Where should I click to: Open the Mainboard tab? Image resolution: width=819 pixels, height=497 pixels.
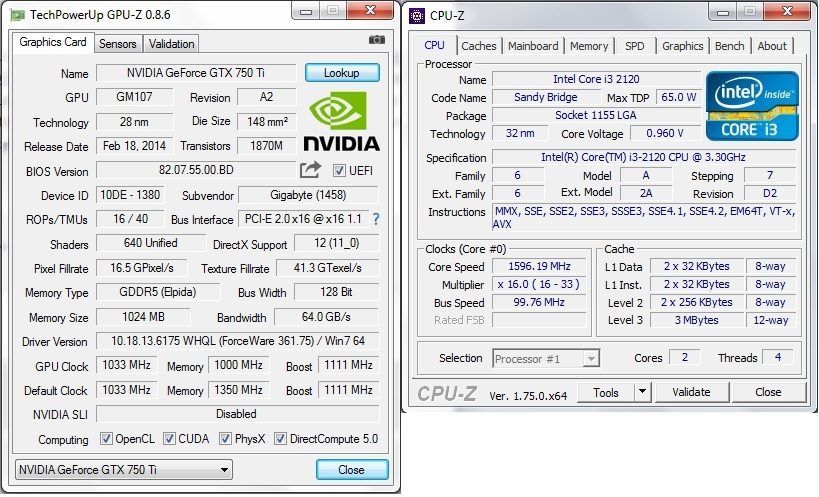coord(533,46)
